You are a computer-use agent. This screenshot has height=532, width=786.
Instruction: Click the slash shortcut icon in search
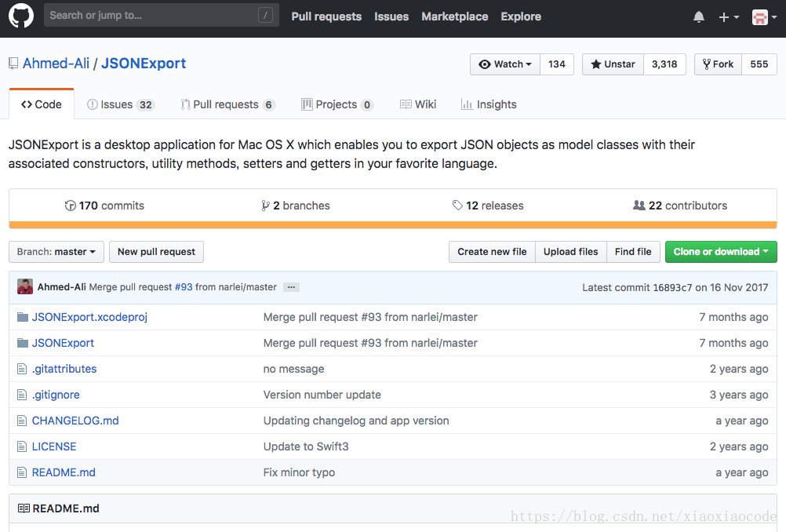coord(265,16)
